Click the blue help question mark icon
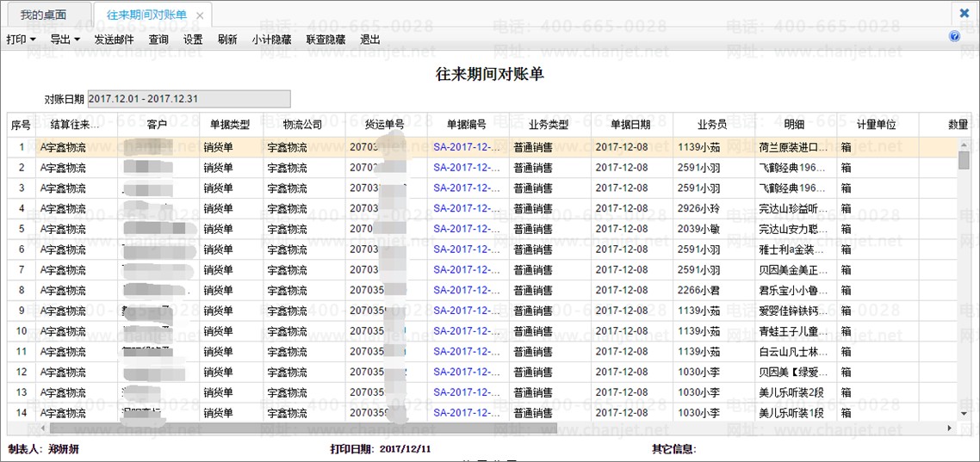The width and height of the screenshot is (980, 462). coord(954,37)
